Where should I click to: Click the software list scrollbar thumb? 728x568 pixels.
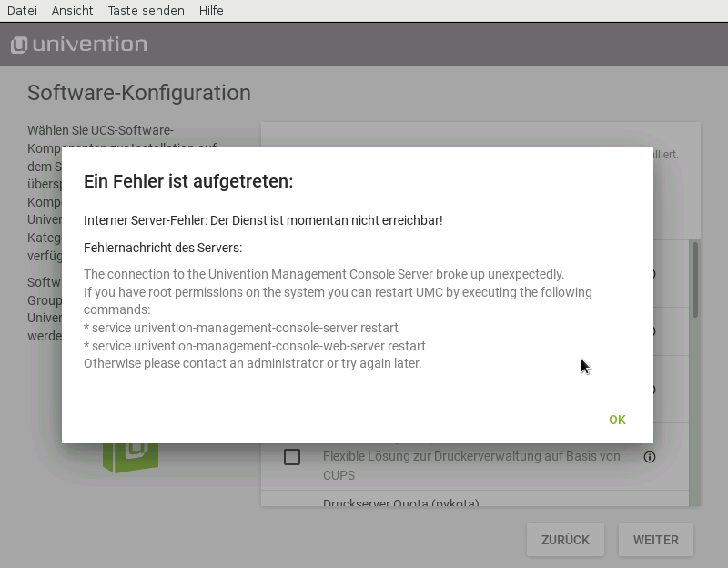[x=695, y=279]
